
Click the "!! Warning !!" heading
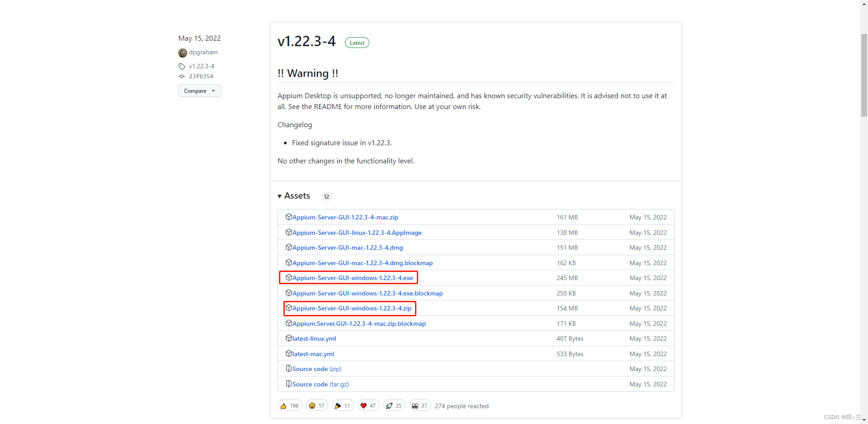(x=308, y=73)
